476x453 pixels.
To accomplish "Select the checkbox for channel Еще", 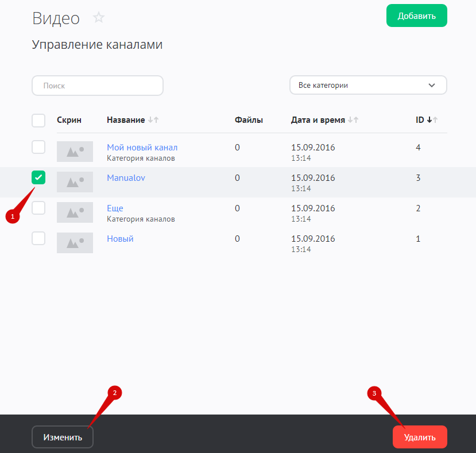I will click(x=38, y=208).
